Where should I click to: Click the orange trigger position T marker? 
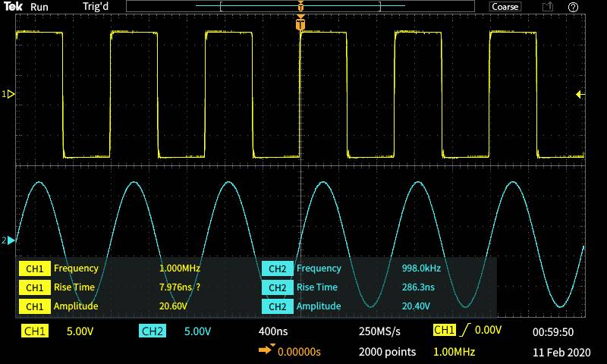pos(300,25)
